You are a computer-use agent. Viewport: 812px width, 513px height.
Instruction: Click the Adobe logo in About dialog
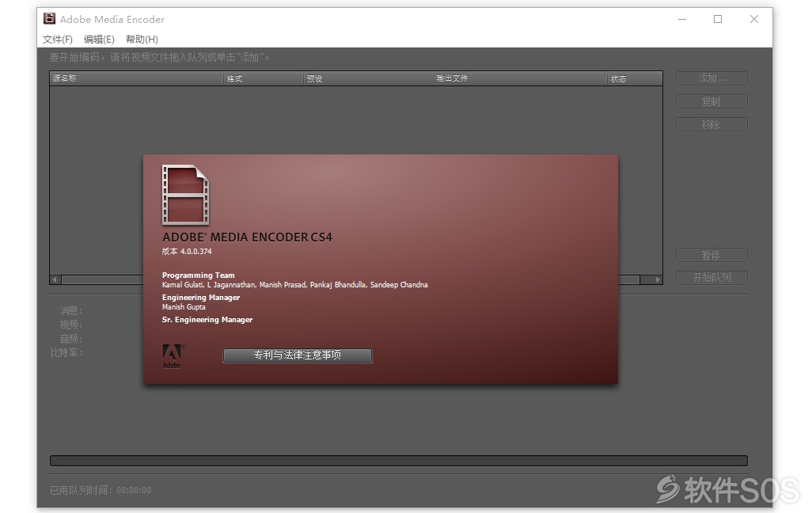click(172, 356)
